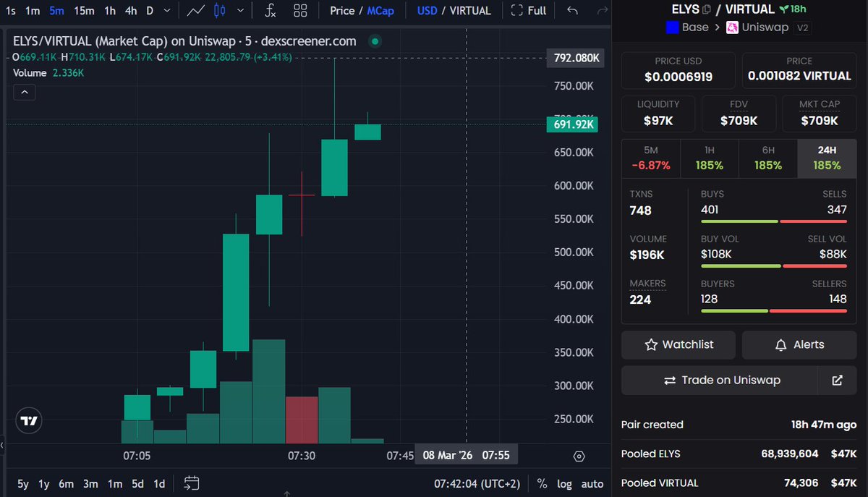Image resolution: width=868 pixels, height=497 pixels.
Task: Select the D daily timeframe
Action: click(150, 11)
